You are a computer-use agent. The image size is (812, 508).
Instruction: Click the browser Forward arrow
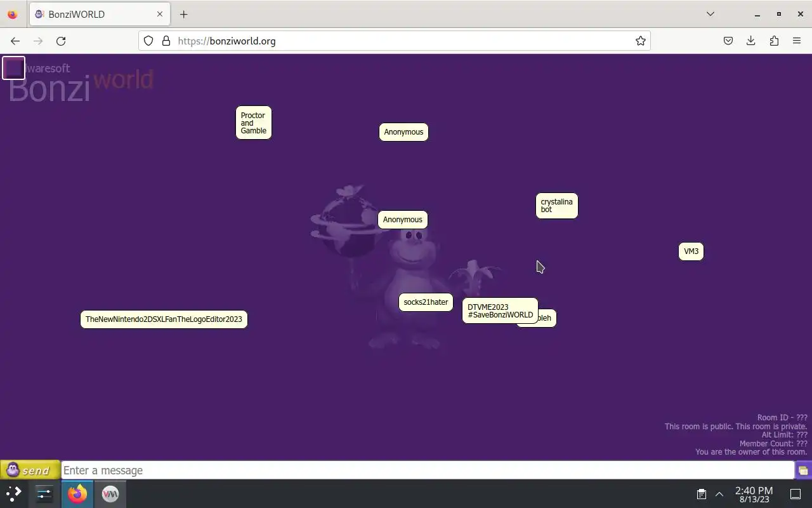point(38,41)
